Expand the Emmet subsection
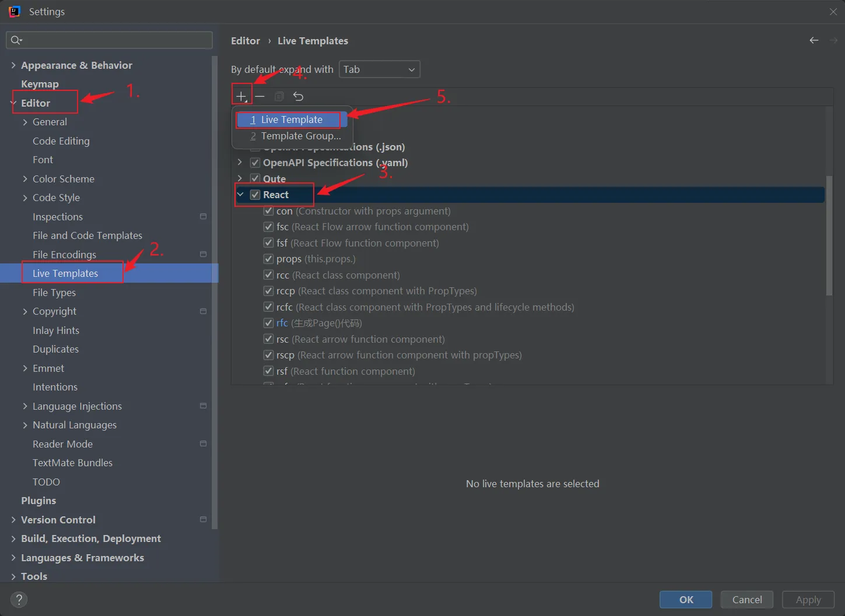This screenshot has width=845, height=616. [25, 368]
